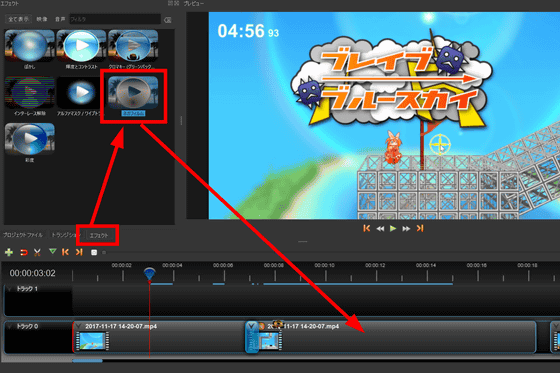Click the white zoom icon in toolbar

click(x=94, y=253)
